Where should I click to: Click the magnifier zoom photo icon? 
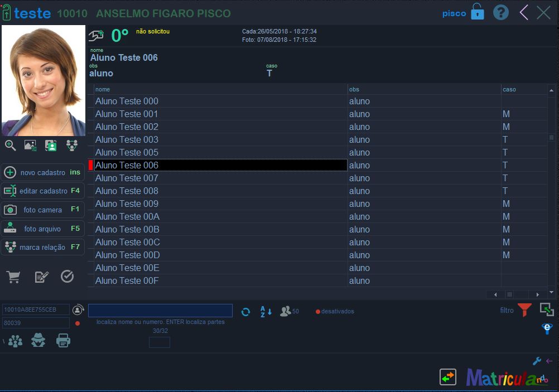click(11, 146)
